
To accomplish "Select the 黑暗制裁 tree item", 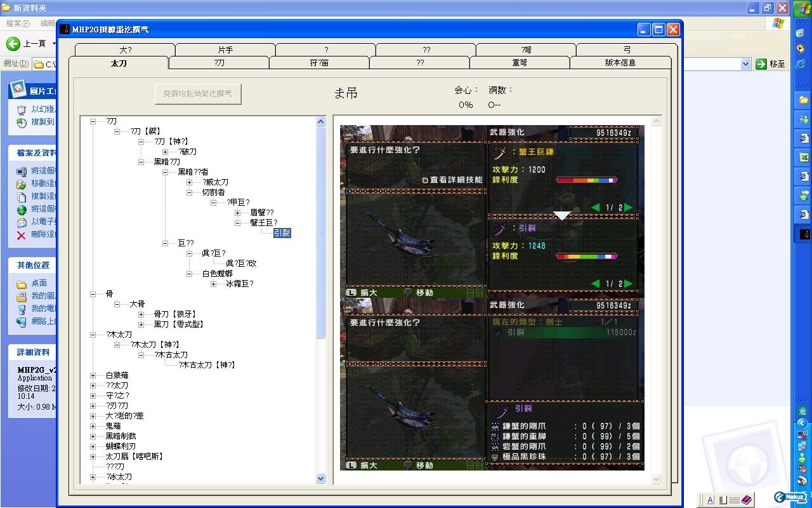I will point(121,436).
